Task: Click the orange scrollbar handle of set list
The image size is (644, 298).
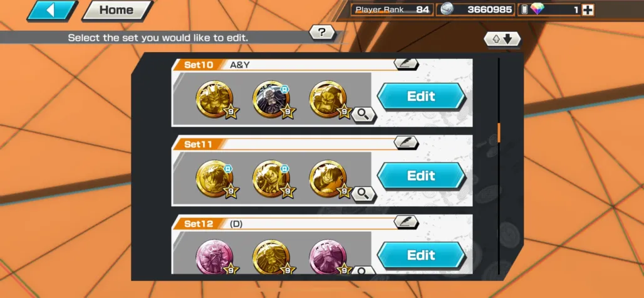Action: pyautogui.click(x=499, y=132)
